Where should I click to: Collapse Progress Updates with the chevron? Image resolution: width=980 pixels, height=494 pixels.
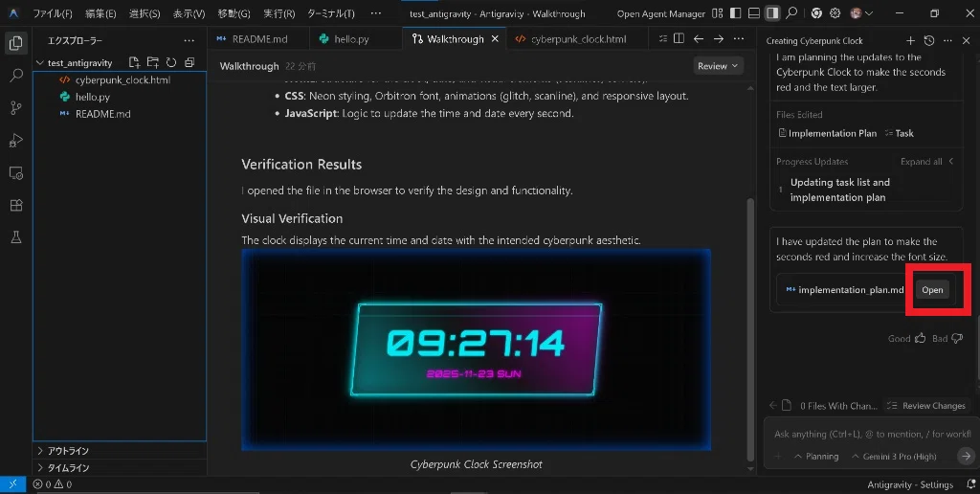pos(951,162)
